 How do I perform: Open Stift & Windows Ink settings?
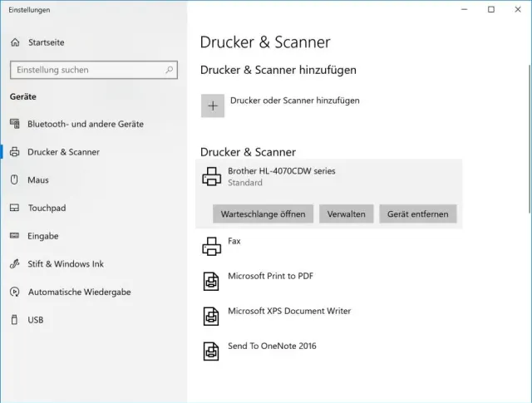[x=65, y=264]
